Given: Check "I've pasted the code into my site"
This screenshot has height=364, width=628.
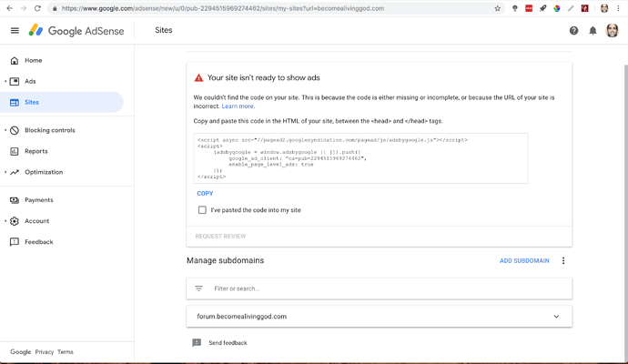Looking at the screenshot, I should (x=202, y=210).
